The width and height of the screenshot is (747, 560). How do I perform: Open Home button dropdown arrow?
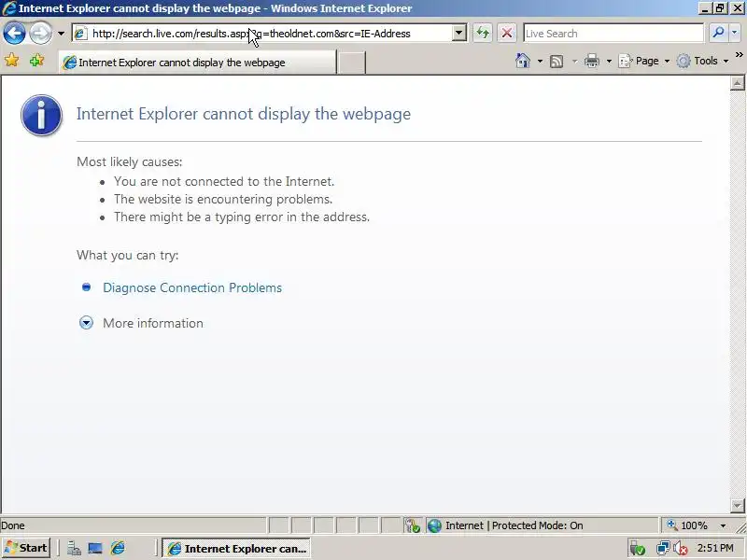coord(540,61)
